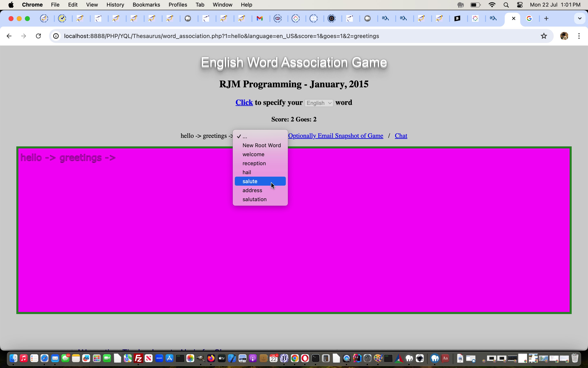Check the battery status icon

(x=476, y=5)
